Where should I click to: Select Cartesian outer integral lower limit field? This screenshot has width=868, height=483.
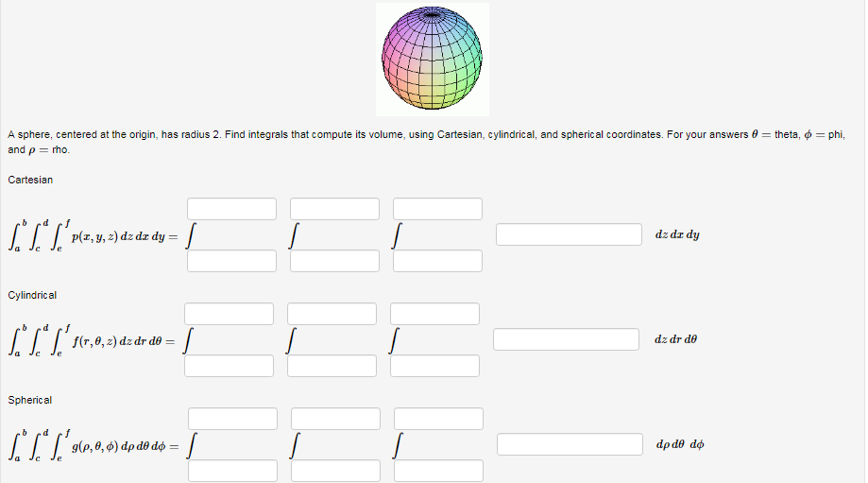232,261
